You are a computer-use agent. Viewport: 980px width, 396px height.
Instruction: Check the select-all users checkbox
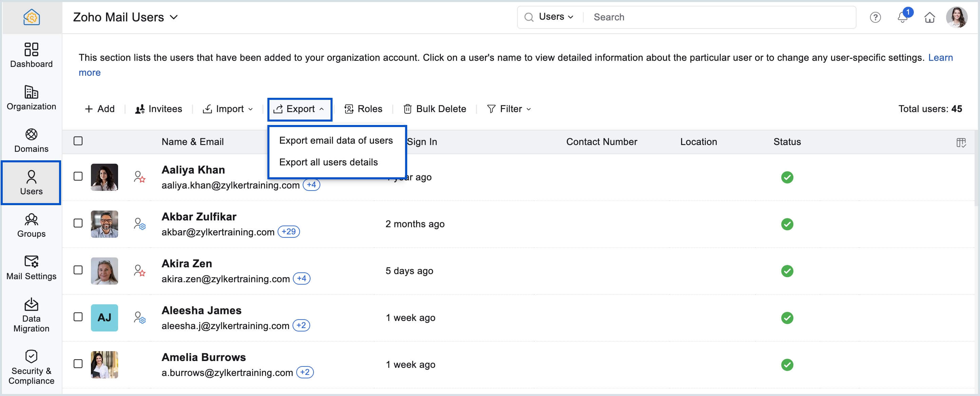78,141
